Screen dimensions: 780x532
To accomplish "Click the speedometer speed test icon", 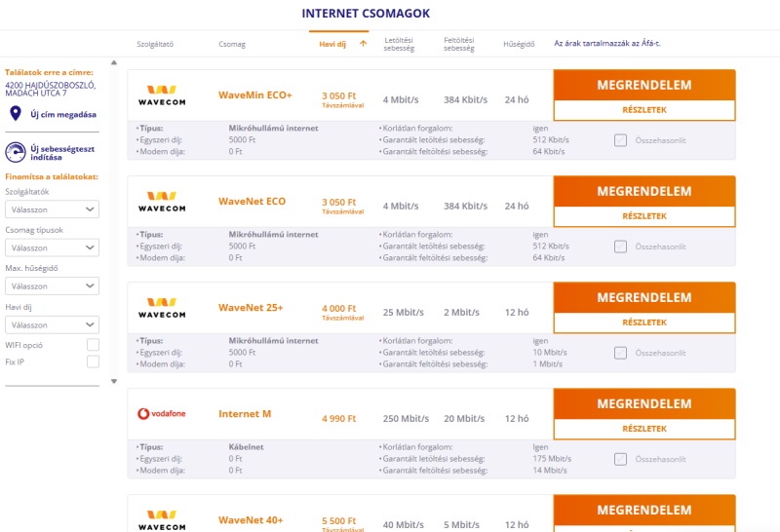I will coord(16,152).
